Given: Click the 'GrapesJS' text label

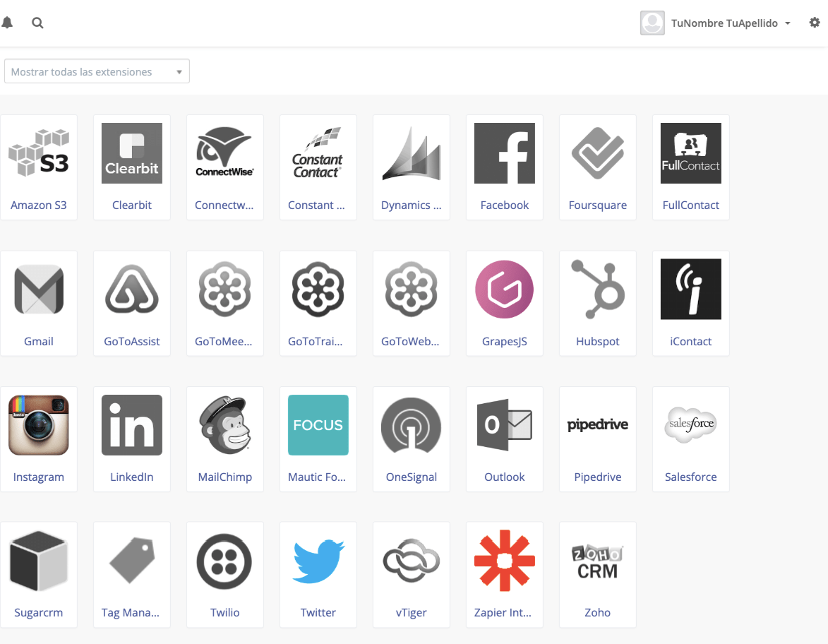Looking at the screenshot, I should 504,341.
